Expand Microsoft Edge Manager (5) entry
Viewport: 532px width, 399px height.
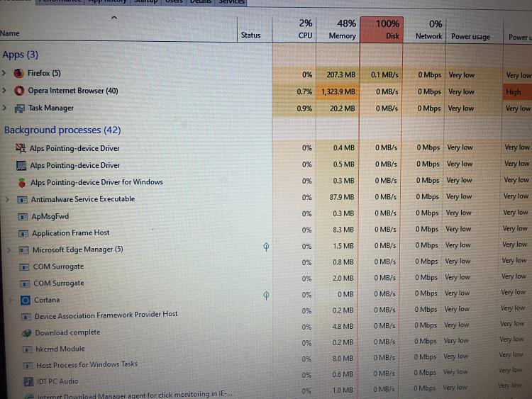(x=9, y=250)
